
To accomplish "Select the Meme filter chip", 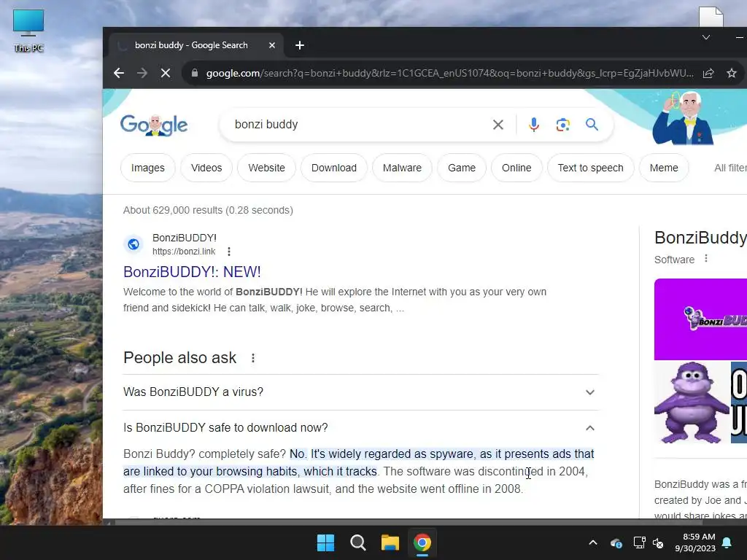I will (664, 168).
